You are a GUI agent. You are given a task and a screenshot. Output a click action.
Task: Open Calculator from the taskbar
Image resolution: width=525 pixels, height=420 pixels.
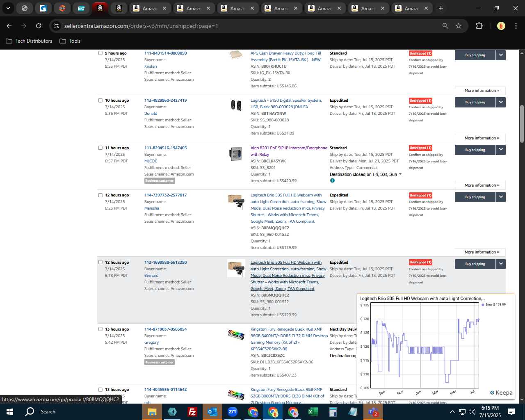(333, 412)
